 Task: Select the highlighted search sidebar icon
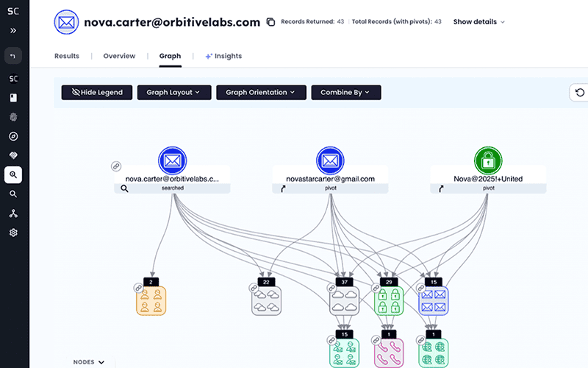13,175
